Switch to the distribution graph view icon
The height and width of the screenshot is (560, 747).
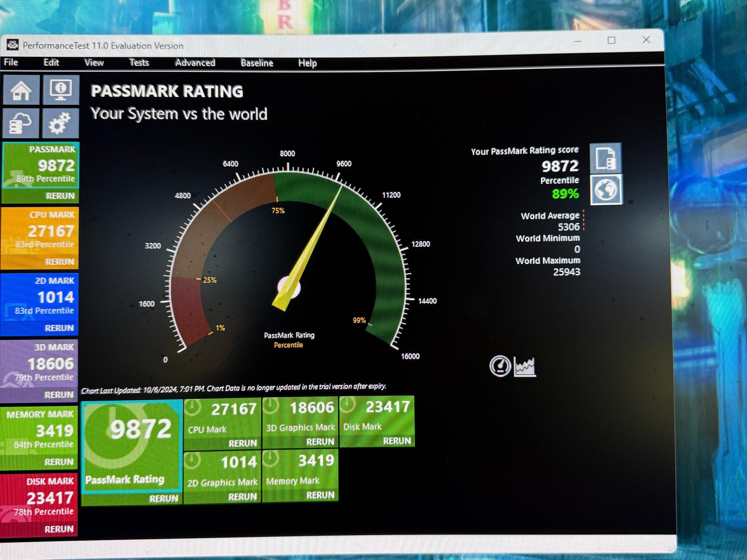tap(525, 366)
